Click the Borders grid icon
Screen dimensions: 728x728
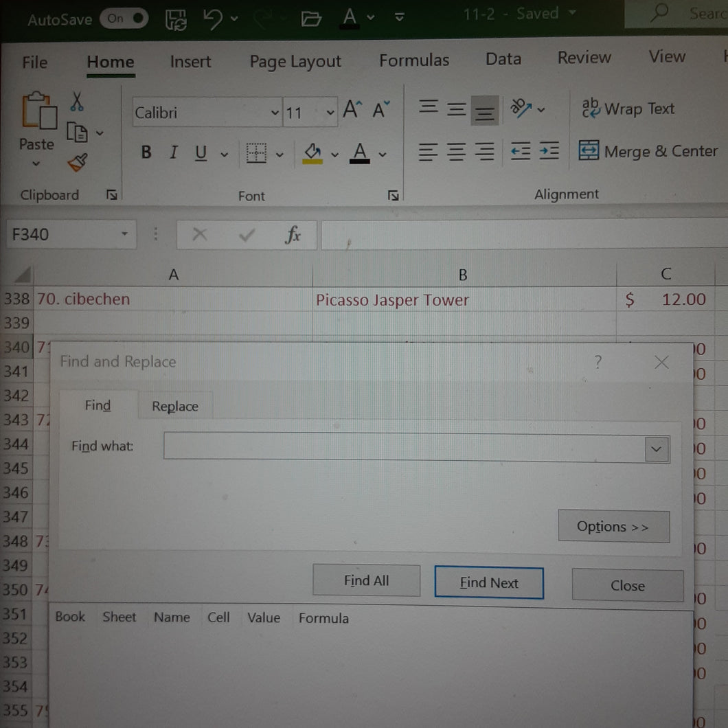(256, 153)
